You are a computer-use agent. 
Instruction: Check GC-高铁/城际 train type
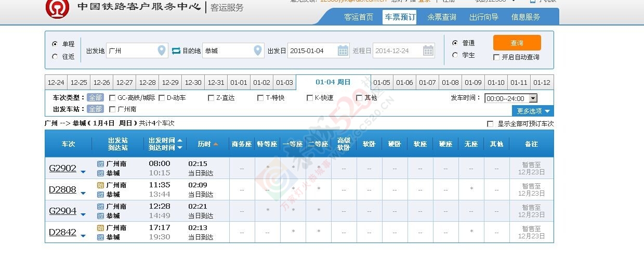click(x=112, y=97)
